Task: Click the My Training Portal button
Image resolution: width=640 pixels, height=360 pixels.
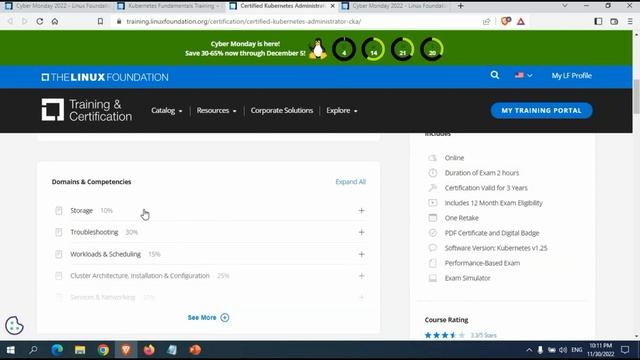Action: click(x=541, y=111)
